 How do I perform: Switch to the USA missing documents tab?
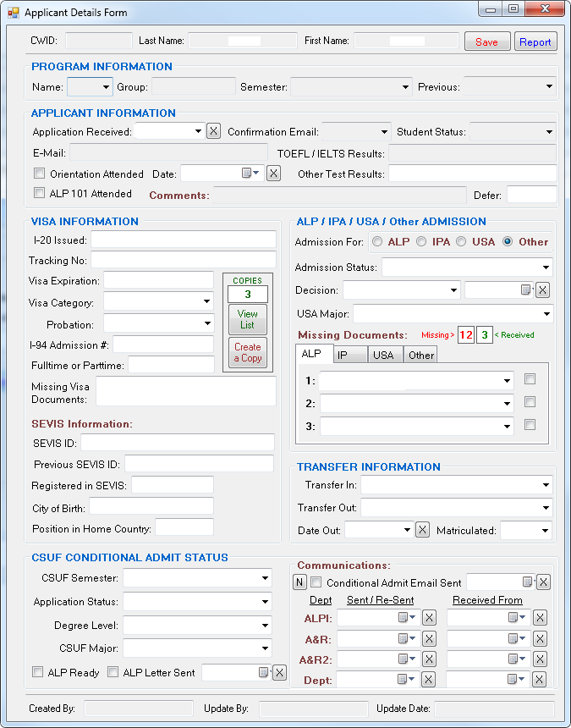385,356
